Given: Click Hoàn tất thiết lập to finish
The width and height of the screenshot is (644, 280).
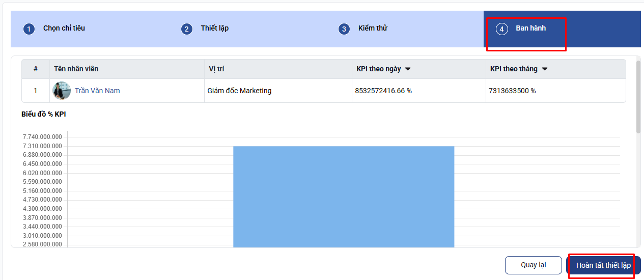Looking at the screenshot, I should click(x=603, y=265).
